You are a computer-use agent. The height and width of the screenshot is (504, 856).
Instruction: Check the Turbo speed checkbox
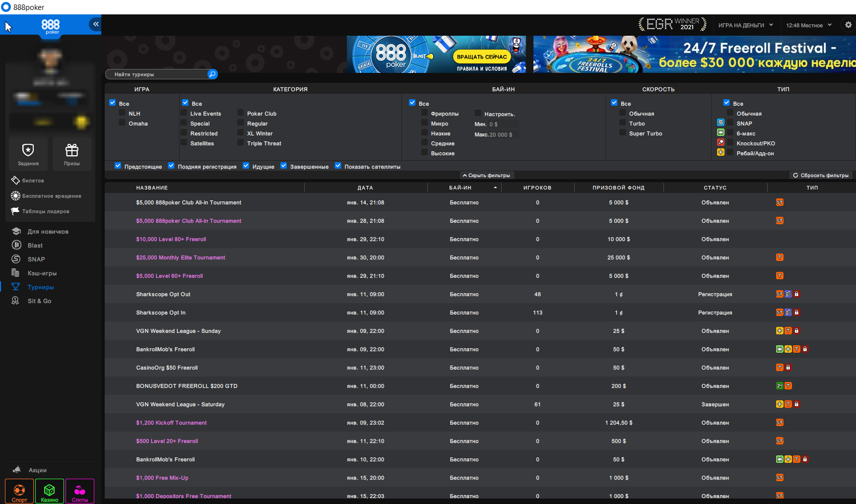[623, 123]
